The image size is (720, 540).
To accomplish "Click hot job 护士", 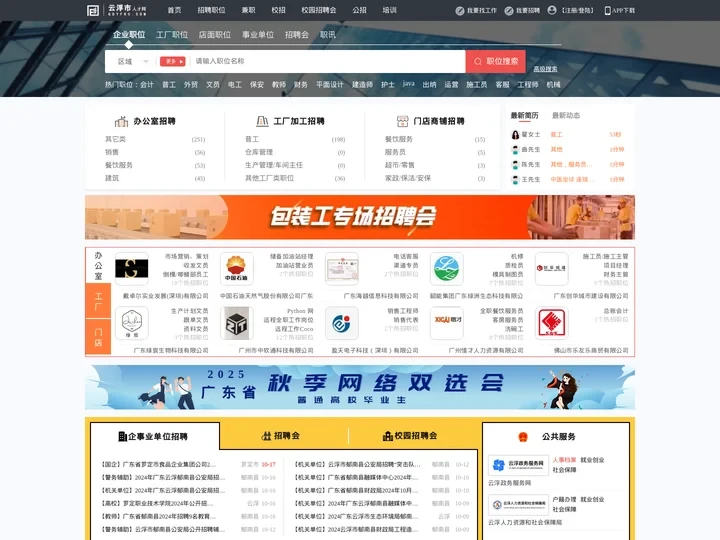I will (388, 84).
